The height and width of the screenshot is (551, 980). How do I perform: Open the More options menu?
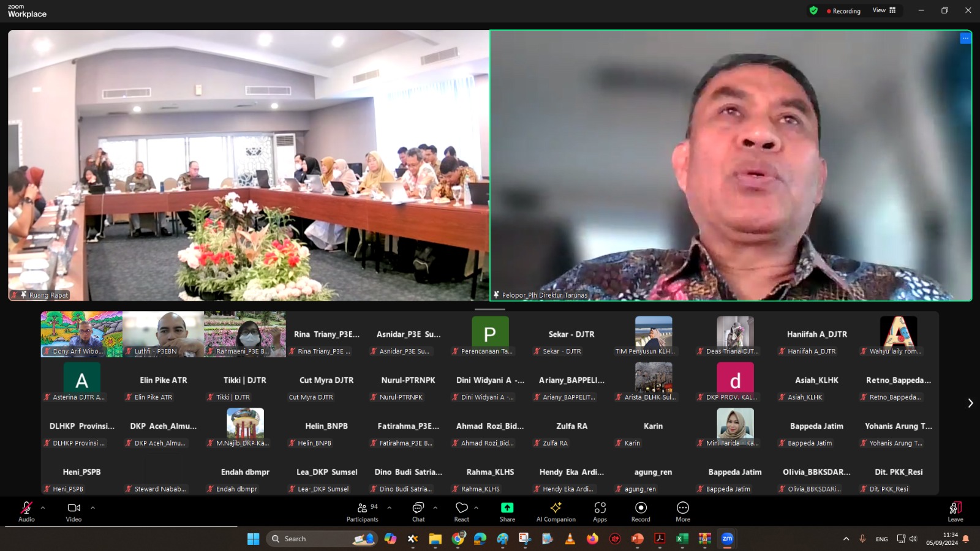(x=682, y=511)
